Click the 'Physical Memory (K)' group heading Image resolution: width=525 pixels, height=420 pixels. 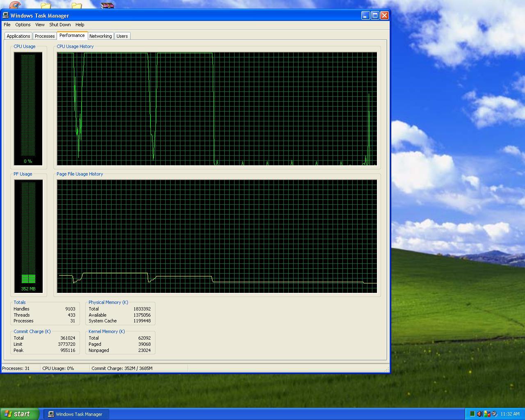point(108,302)
